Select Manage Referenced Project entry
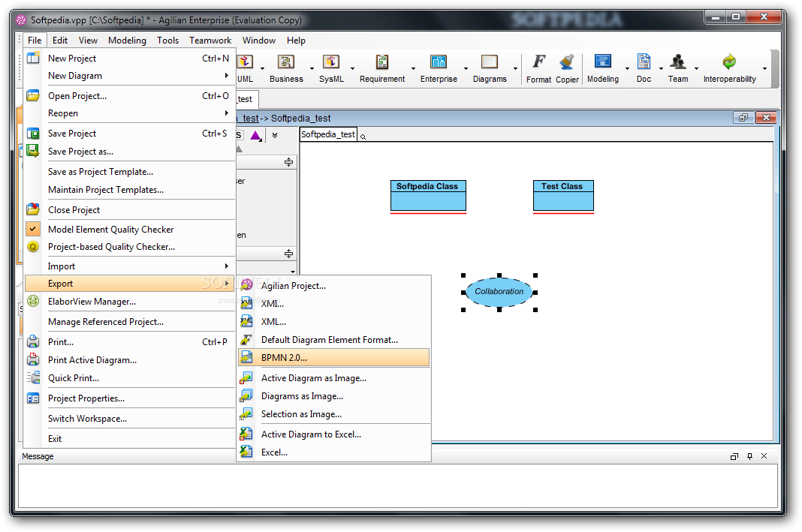 tap(130, 321)
